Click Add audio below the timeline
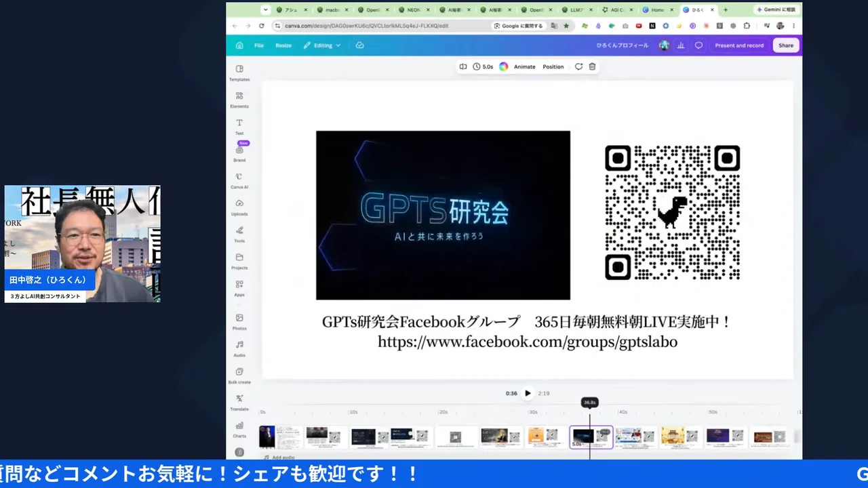Viewport: 868px width, 488px height. [x=278, y=457]
